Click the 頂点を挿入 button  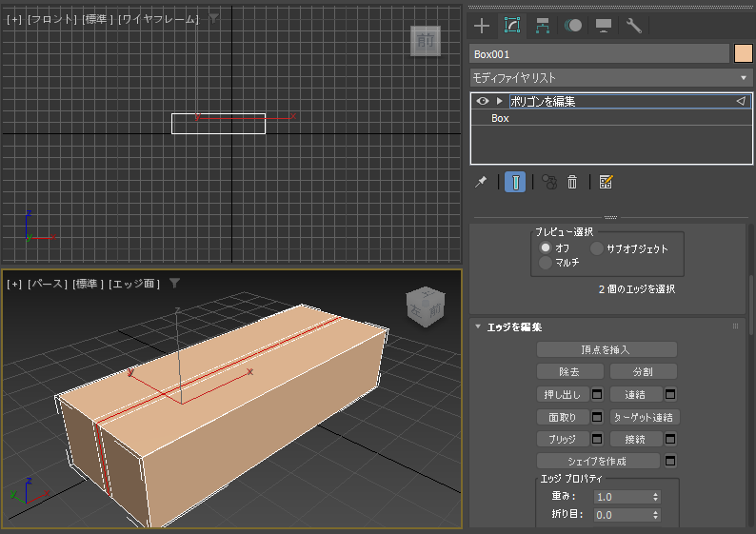pyautogui.click(x=607, y=349)
